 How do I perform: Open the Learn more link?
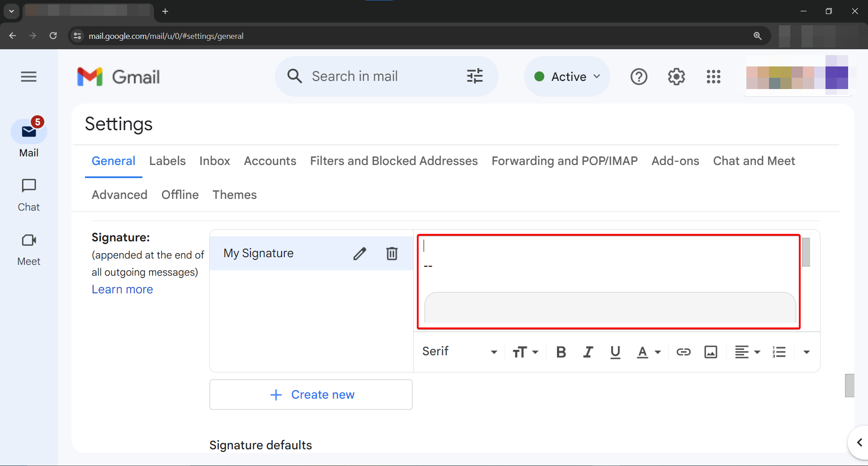(122, 289)
